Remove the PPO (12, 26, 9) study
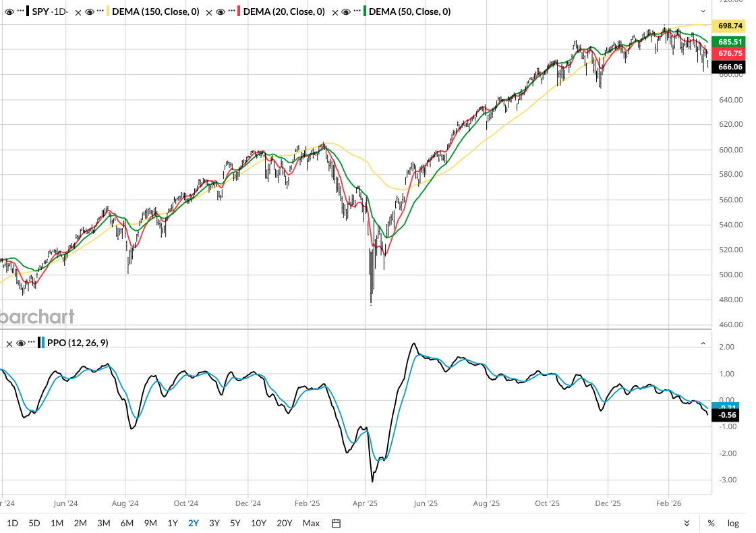This screenshot has height=533, width=756. pos(9,344)
